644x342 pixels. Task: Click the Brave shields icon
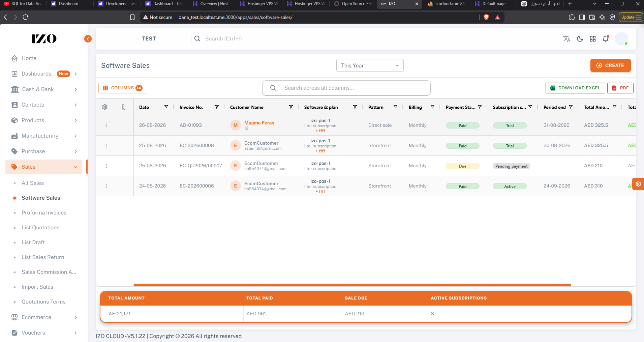[486, 17]
